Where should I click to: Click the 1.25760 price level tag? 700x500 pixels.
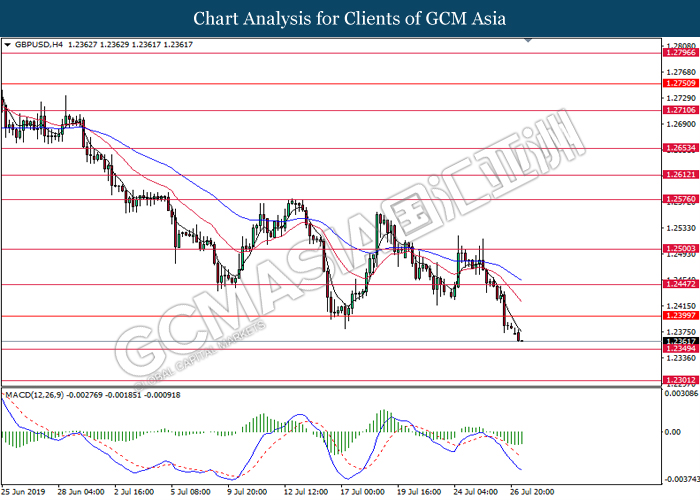pyautogui.click(x=679, y=199)
